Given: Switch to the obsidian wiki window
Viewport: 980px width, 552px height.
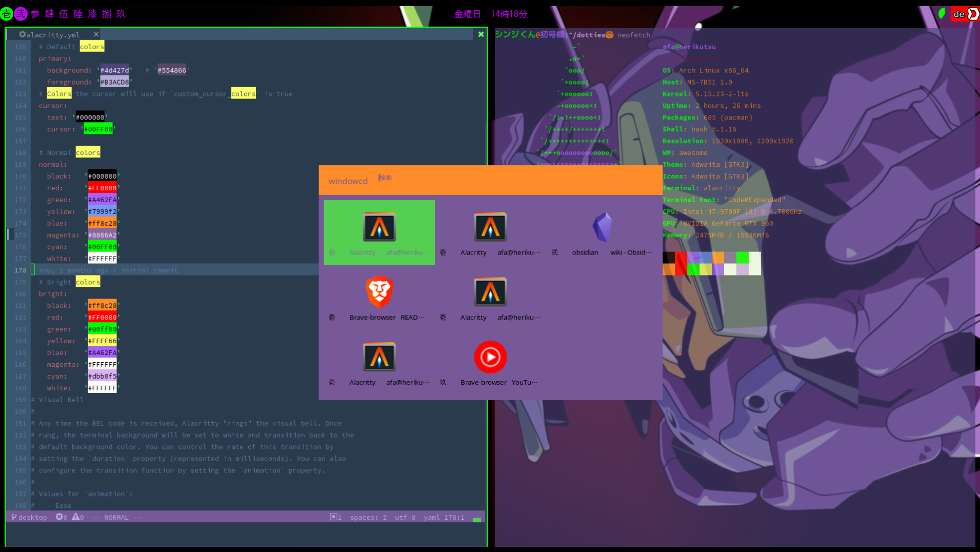Looking at the screenshot, I should click(x=601, y=232).
